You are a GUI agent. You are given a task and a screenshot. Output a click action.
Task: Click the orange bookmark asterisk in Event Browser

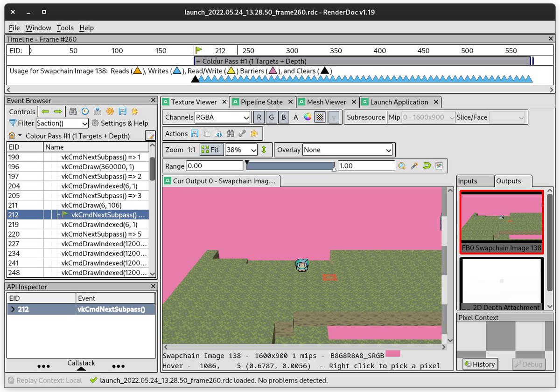tap(110, 111)
